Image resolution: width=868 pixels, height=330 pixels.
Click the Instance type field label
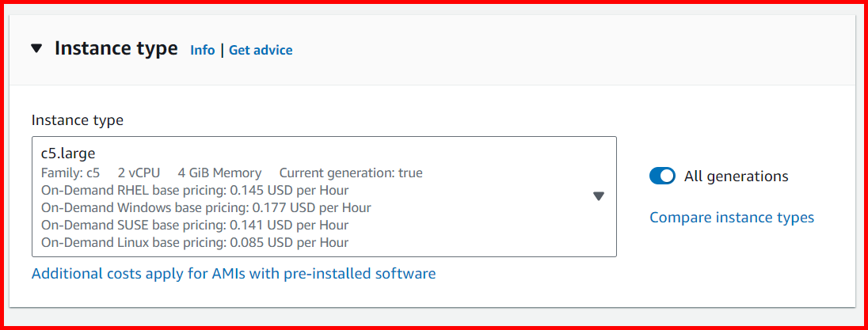coord(78,120)
